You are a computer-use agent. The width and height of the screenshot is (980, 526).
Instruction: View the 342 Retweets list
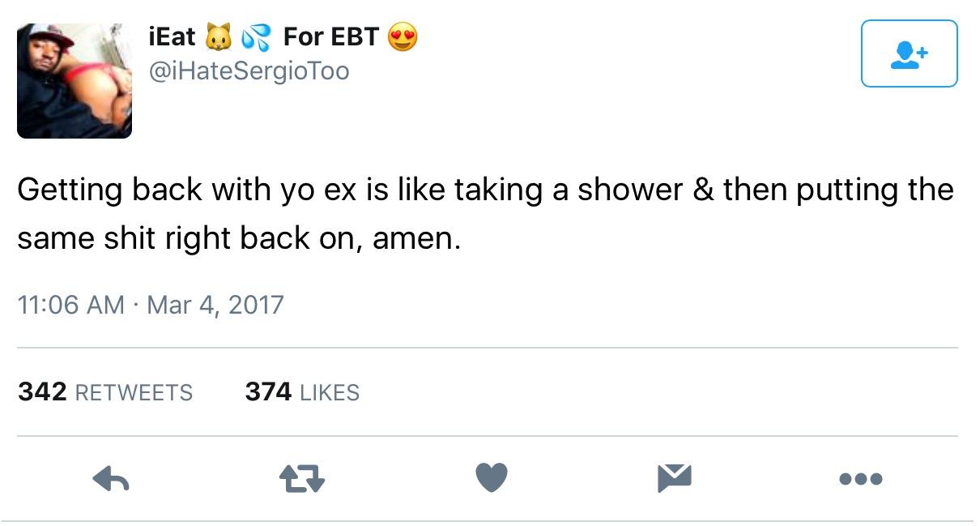[105, 392]
